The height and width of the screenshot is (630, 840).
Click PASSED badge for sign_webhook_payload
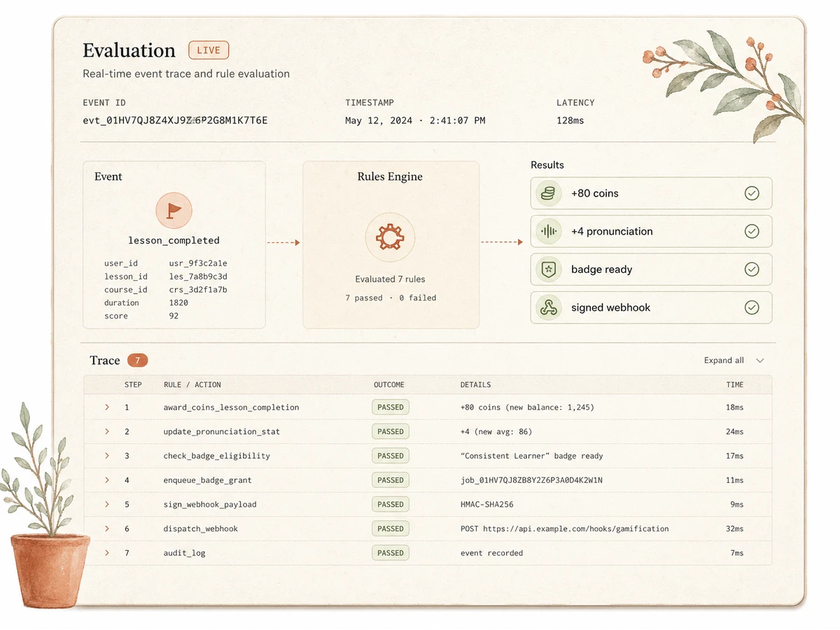391,504
